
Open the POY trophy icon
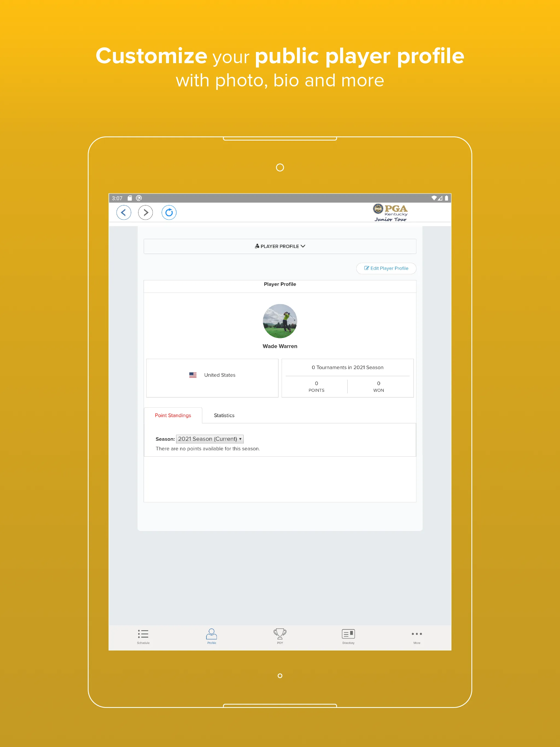click(279, 635)
